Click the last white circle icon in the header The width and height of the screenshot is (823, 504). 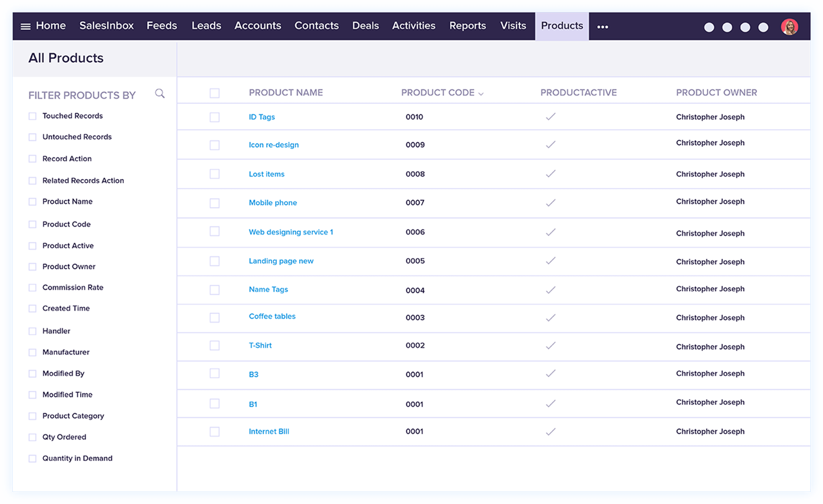point(763,27)
